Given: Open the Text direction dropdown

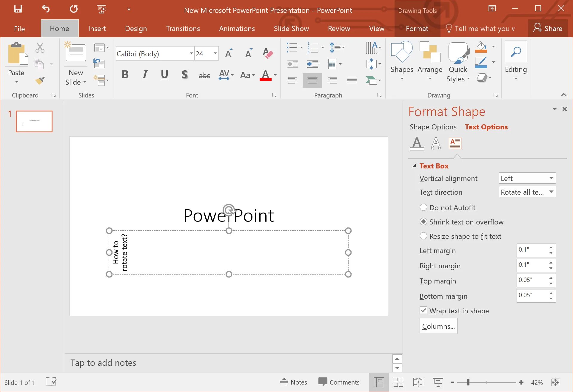Looking at the screenshot, I should (x=527, y=192).
